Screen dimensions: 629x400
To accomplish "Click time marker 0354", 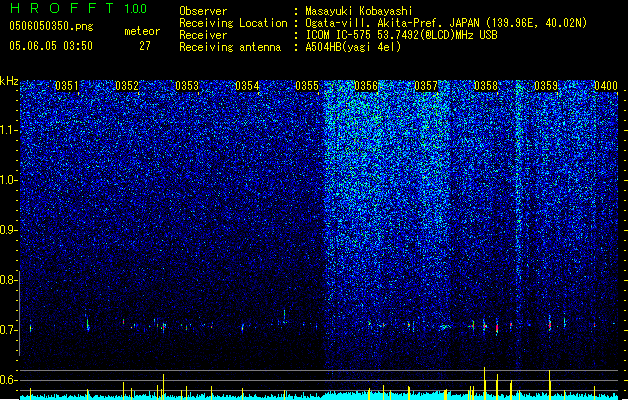I will [x=247, y=86].
